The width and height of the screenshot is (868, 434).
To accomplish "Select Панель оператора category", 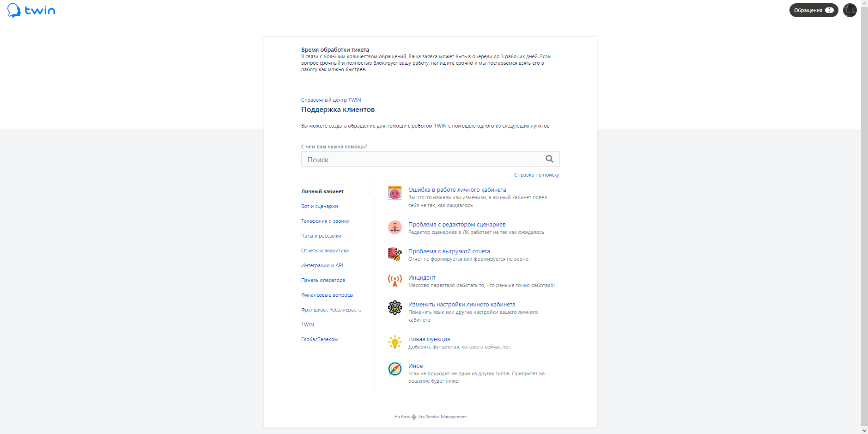I will click(323, 280).
